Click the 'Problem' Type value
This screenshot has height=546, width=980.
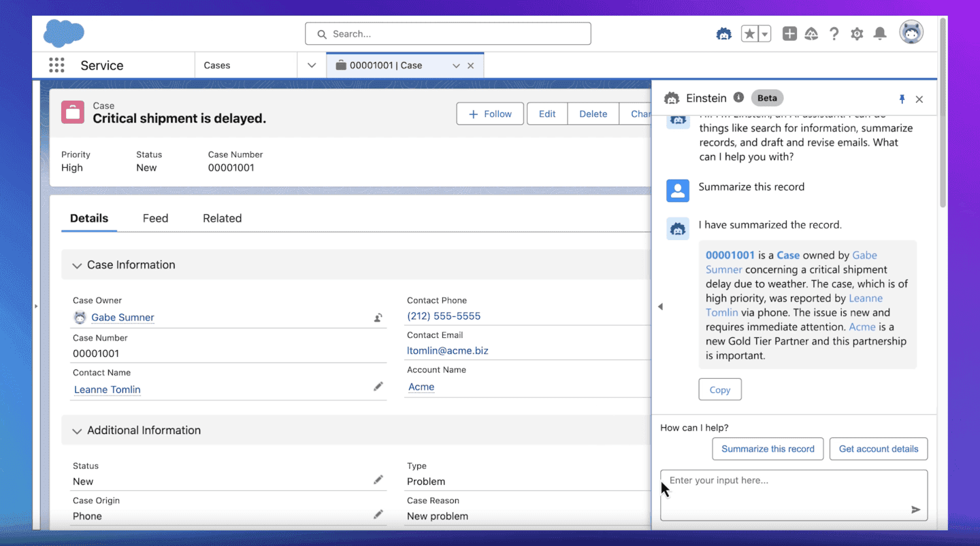(426, 481)
